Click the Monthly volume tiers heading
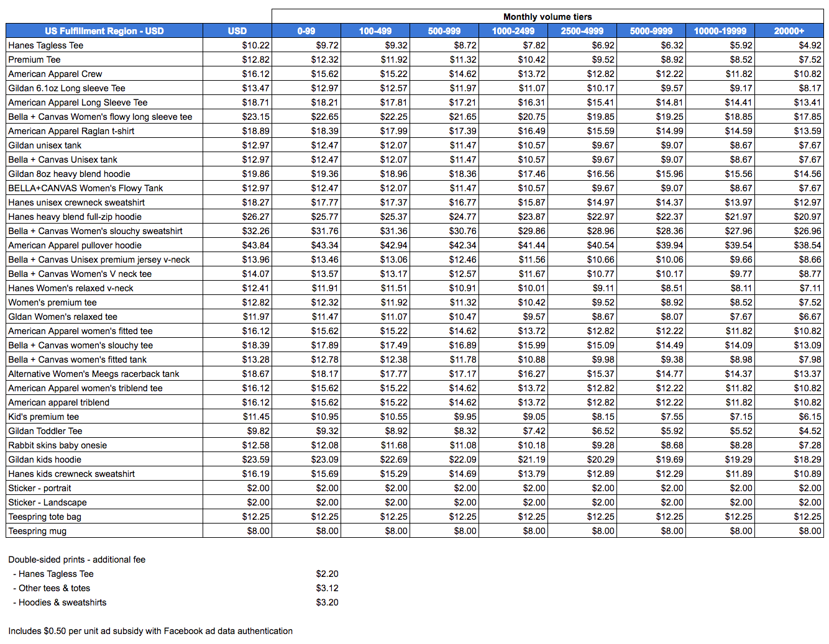 (547, 17)
